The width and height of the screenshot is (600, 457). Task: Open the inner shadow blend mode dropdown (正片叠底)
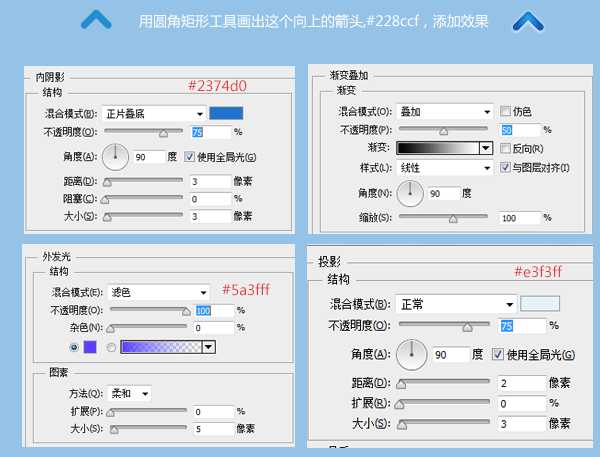pos(154,114)
